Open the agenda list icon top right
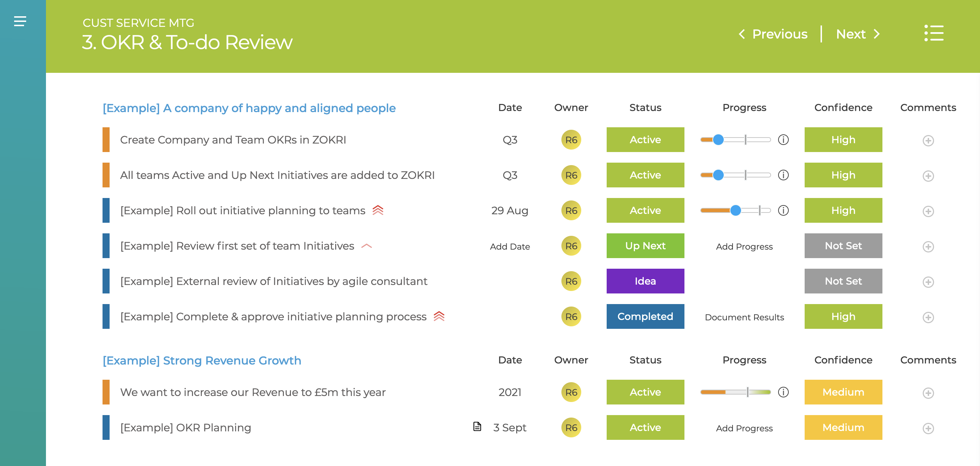The image size is (980, 466). click(934, 34)
